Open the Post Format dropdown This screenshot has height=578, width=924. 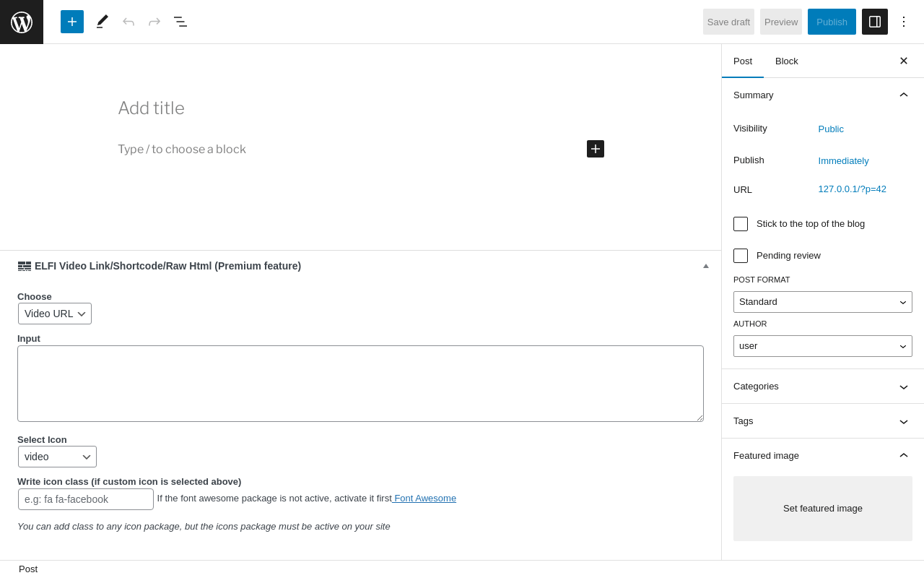[823, 302]
